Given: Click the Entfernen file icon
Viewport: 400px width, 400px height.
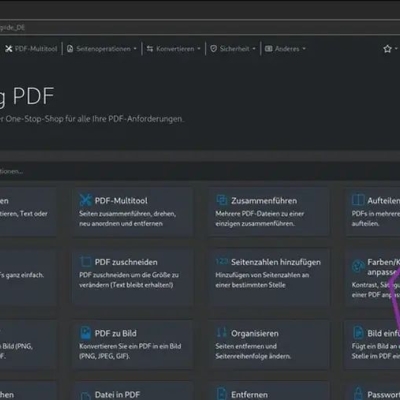Looking at the screenshot, I should (222, 394).
